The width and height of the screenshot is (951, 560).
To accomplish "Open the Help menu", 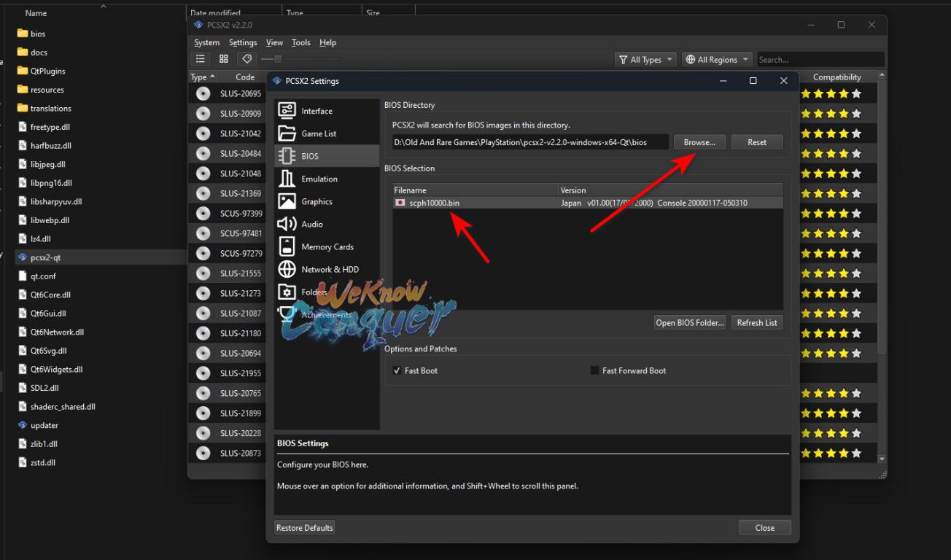I will click(328, 42).
